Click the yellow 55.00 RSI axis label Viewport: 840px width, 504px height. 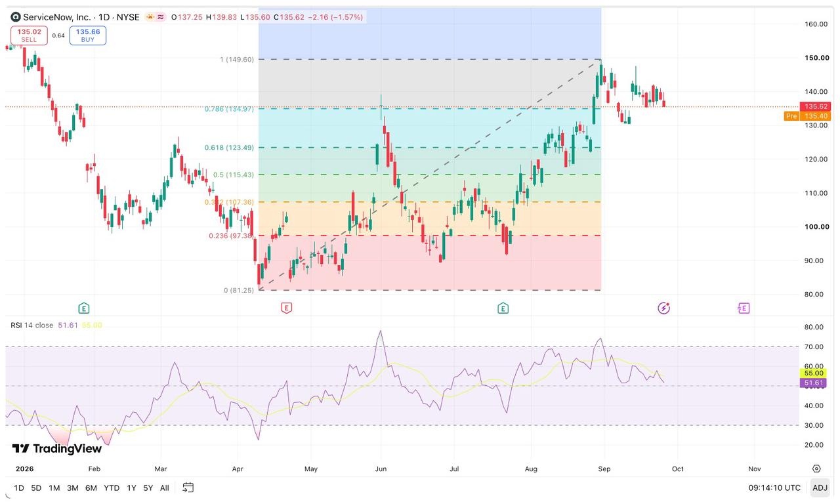click(814, 373)
